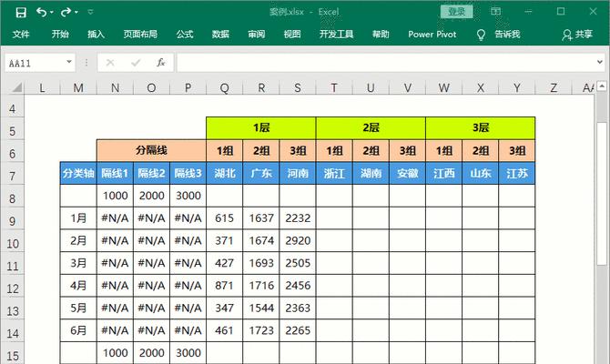The width and height of the screenshot is (610, 364).
Task: Click the Undo arrow icon
Action: pos(41,13)
